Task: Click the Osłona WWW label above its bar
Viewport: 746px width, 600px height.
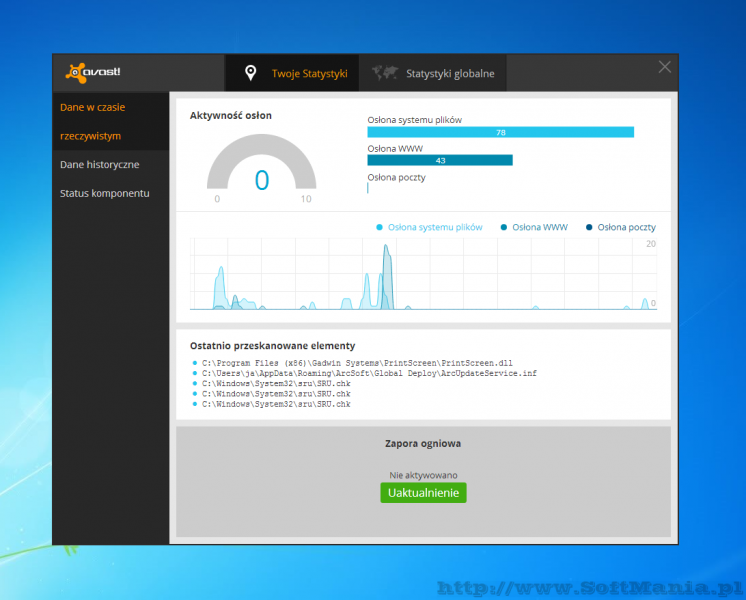Action: point(395,149)
